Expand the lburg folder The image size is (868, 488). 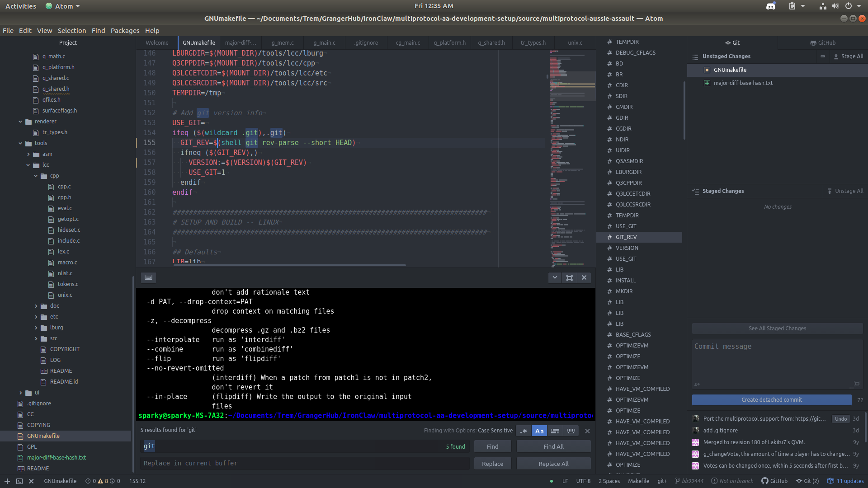36,328
